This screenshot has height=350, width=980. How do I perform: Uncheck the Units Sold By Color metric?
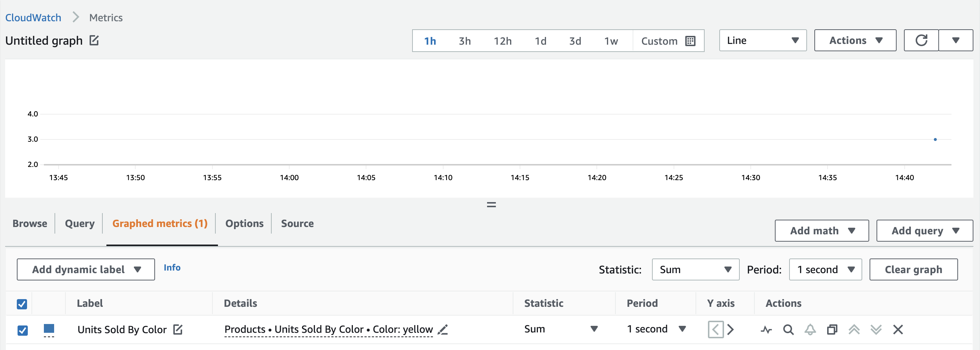[x=22, y=330]
